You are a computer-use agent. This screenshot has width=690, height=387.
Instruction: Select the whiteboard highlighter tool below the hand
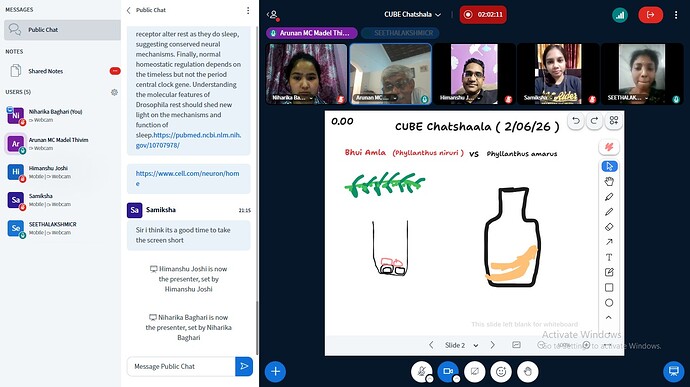click(609, 197)
